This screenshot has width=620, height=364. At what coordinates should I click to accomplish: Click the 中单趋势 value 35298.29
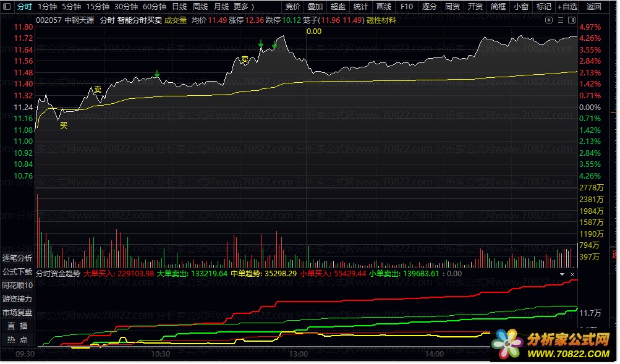(x=281, y=274)
